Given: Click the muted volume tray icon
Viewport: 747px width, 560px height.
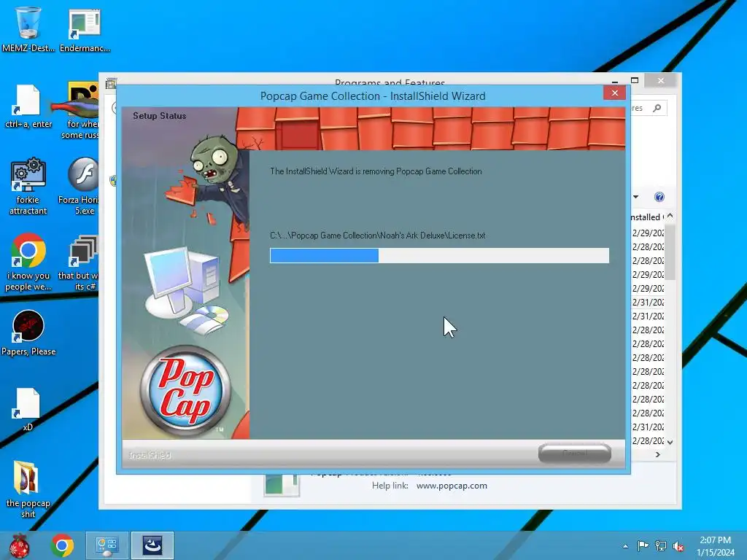Looking at the screenshot, I should pos(678,546).
